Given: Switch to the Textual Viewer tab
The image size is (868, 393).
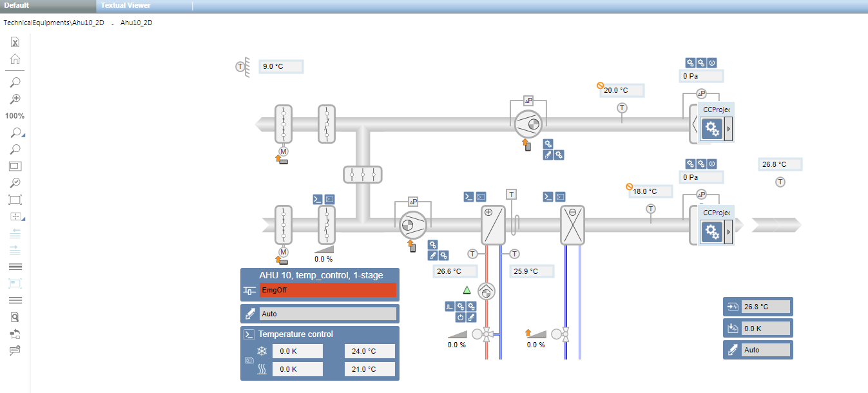Looking at the screenshot, I should click(x=126, y=5).
